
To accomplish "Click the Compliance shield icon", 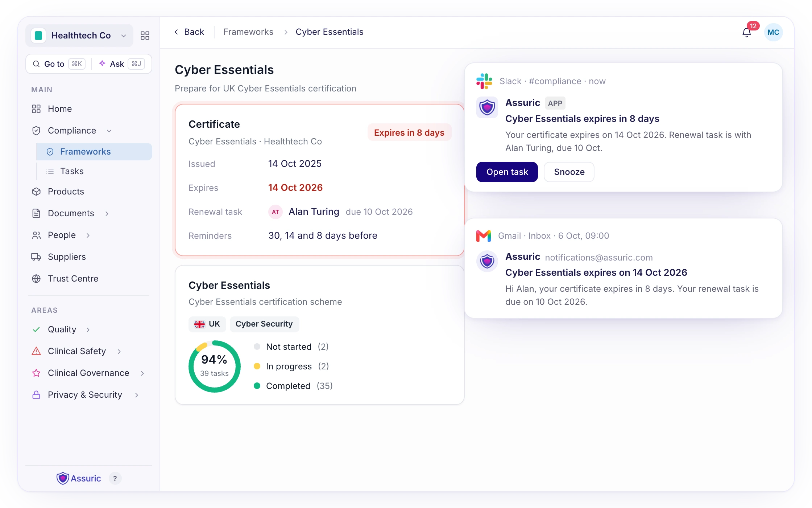I will [36, 131].
